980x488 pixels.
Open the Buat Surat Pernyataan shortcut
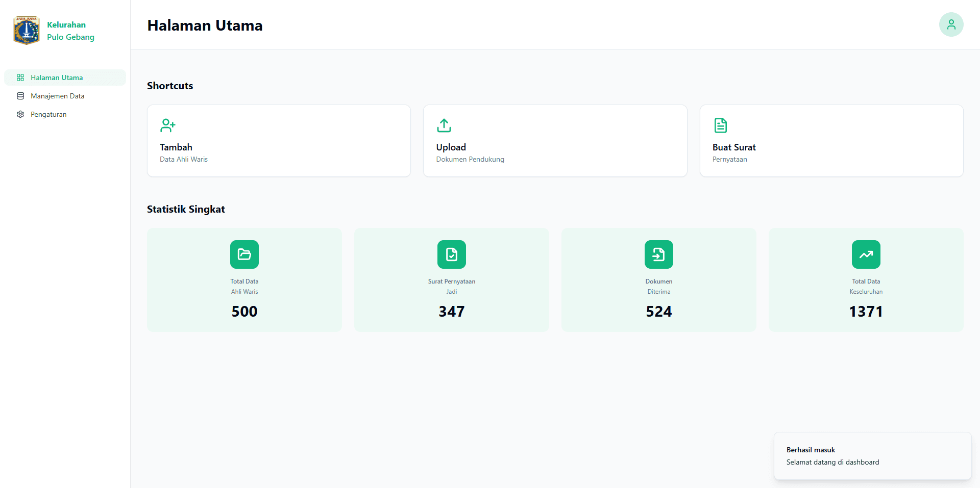(831, 141)
